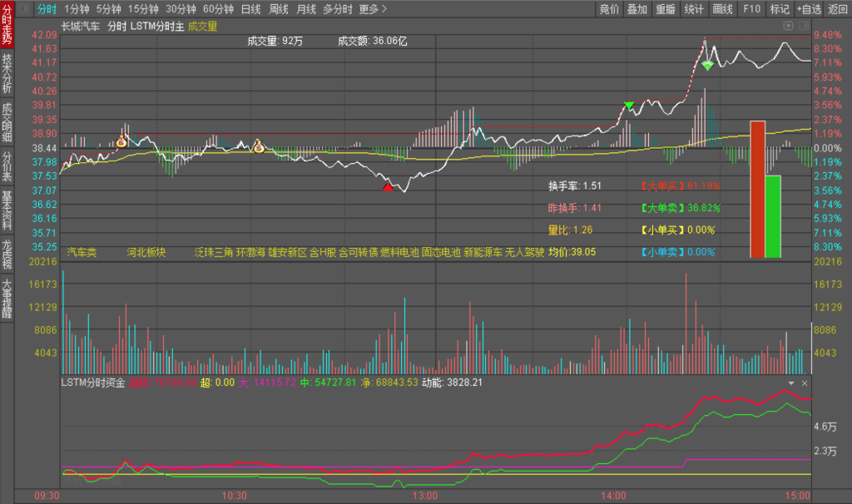Screen dimensions: 852x504
Task: Click the small square icon left of 分时 tab
Action: [x=23, y=9]
